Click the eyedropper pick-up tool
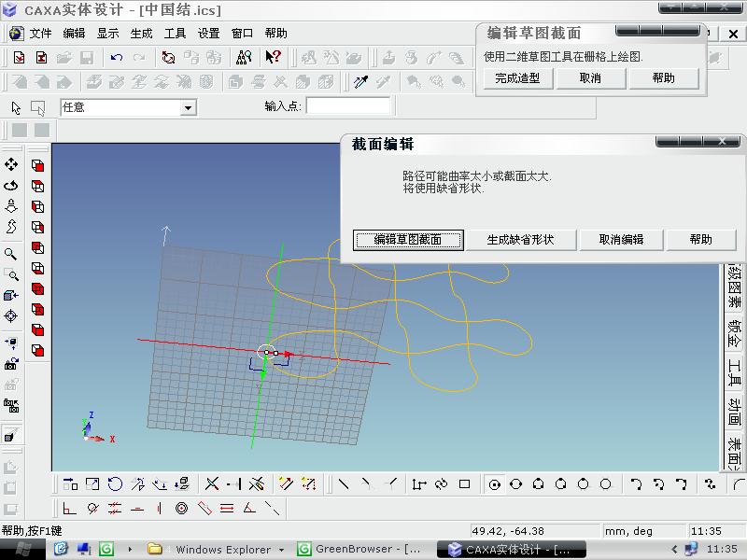Viewport: 747px width, 560px height. click(x=360, y=82)
